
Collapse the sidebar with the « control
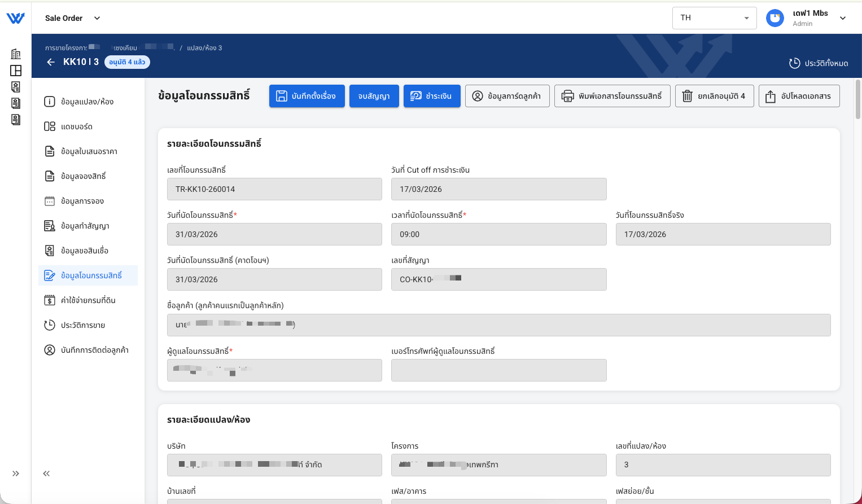46,474
